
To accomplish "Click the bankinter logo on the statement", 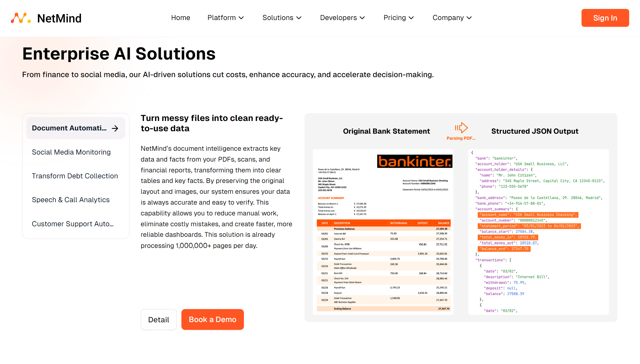I will coord(414,162).
